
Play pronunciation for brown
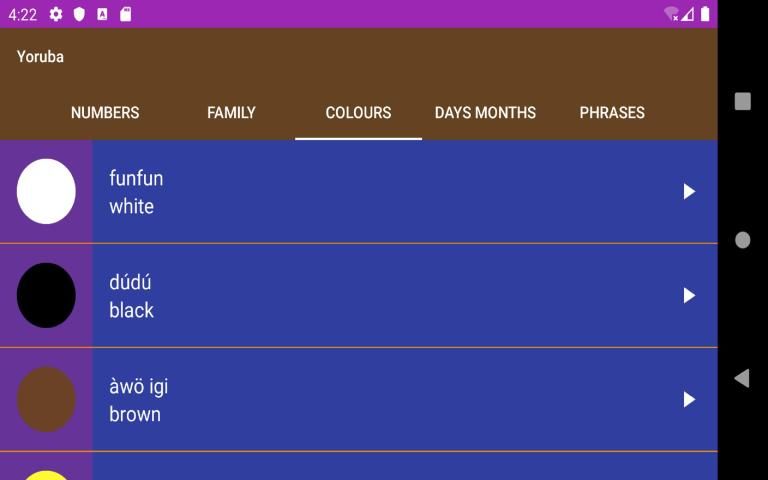coord(689,399)
